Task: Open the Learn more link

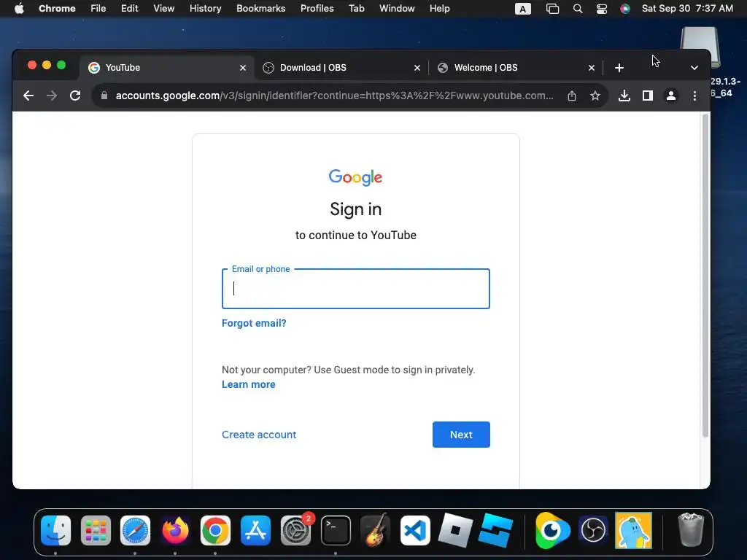Action: click(x=248, y=384)
